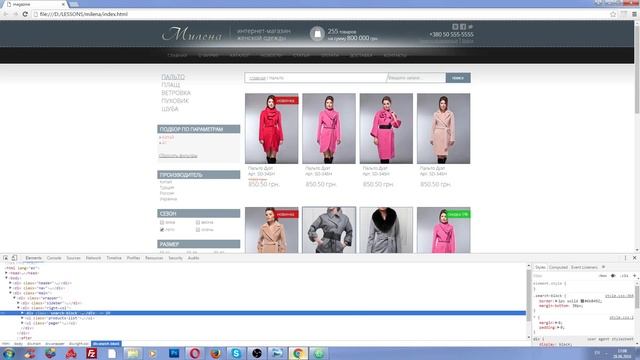The image size is (640, 360).
Task: Select the ПЛАЩ category link
Action: (171, 84)
